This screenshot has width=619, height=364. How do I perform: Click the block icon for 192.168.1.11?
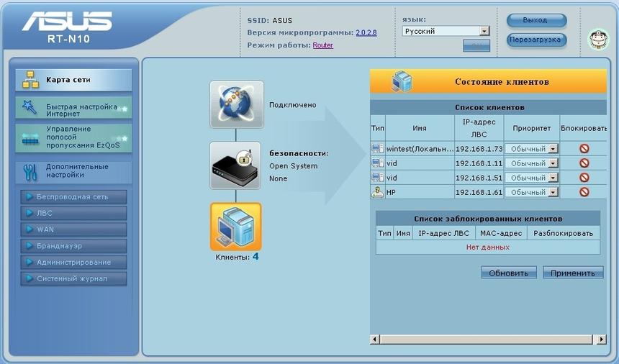(584, 163)
